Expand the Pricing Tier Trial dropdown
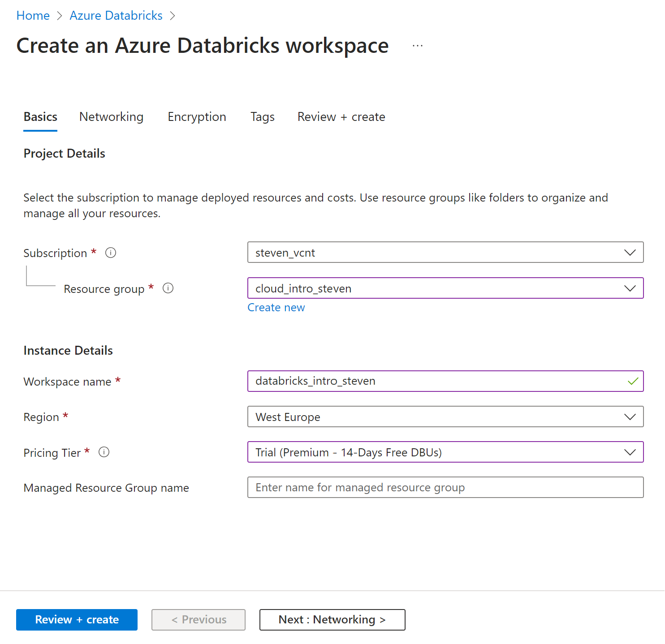The height and width of the screenshot is (644, 665). (445, 452)
